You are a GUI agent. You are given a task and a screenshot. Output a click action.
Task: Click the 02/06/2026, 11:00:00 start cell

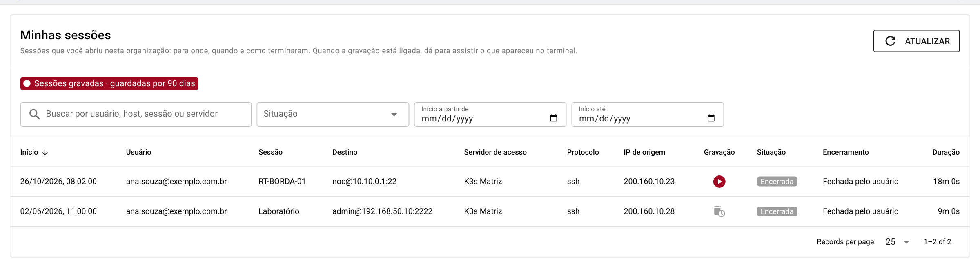coord(58,211)
